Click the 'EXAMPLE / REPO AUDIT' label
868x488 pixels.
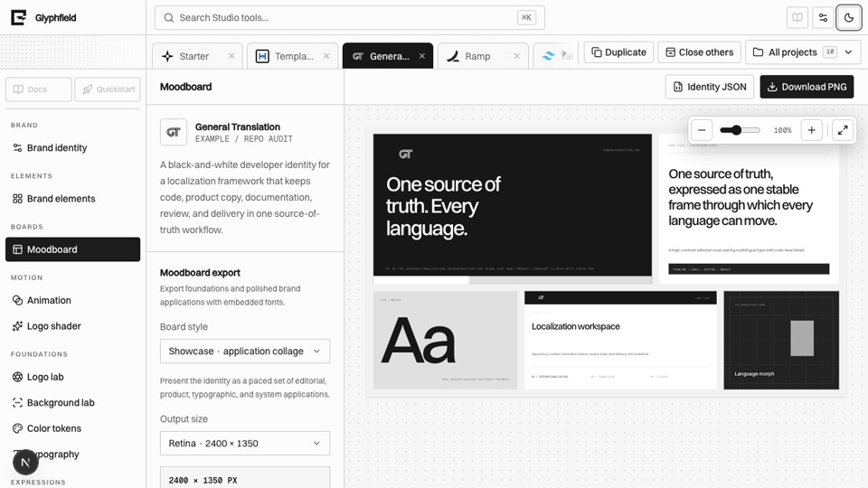[x=244, y=139]
